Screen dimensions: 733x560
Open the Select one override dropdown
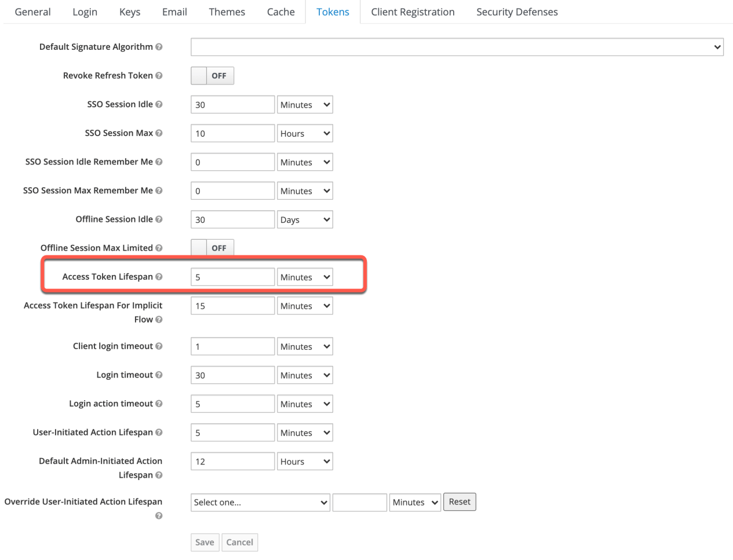[x=260, y=502]
